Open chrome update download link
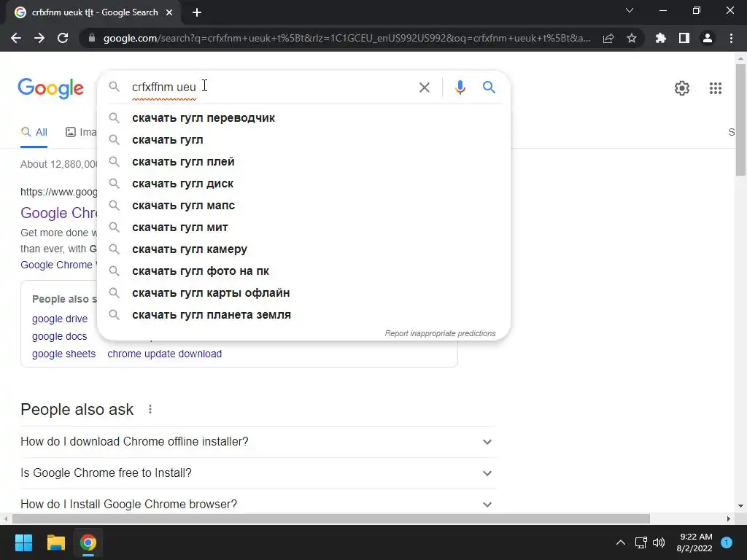The image size is (747, 560). click(x=164, y=354)
